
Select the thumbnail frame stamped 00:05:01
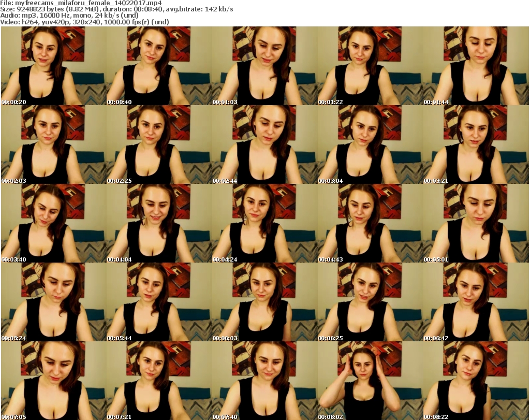pyautogui.click(x=476, y=224)
